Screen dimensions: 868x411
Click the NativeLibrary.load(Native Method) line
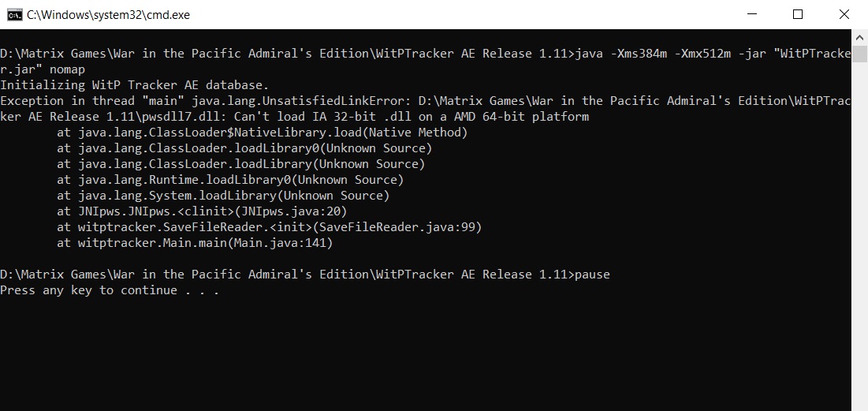point(263,133)
